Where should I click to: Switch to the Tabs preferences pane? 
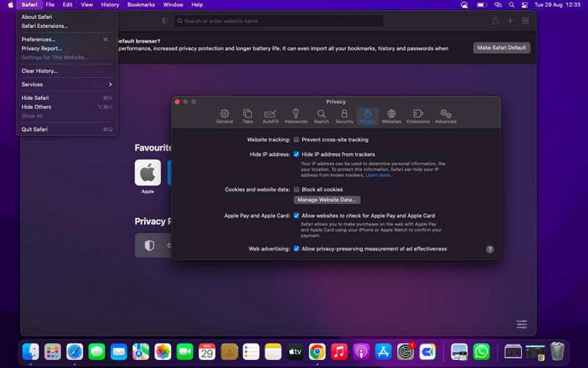click(x=247, y=117)
